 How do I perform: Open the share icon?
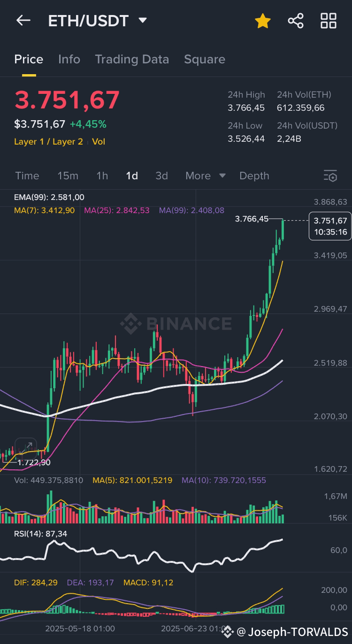pyautogui.click(x=296, y=21)
